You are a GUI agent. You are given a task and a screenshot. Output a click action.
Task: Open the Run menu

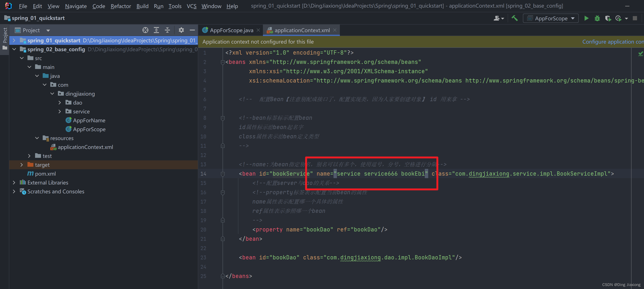[159, 6]
